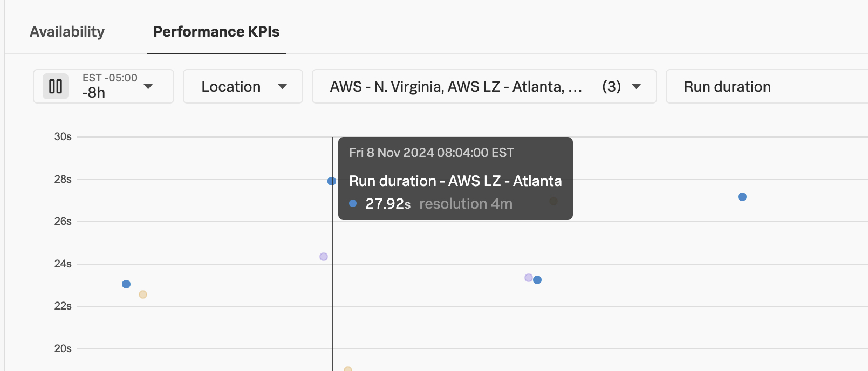The height and width of the screenshot is (371, 868).
Task: Click the AWS - N. Virginia location text
Action: (378, 87)
